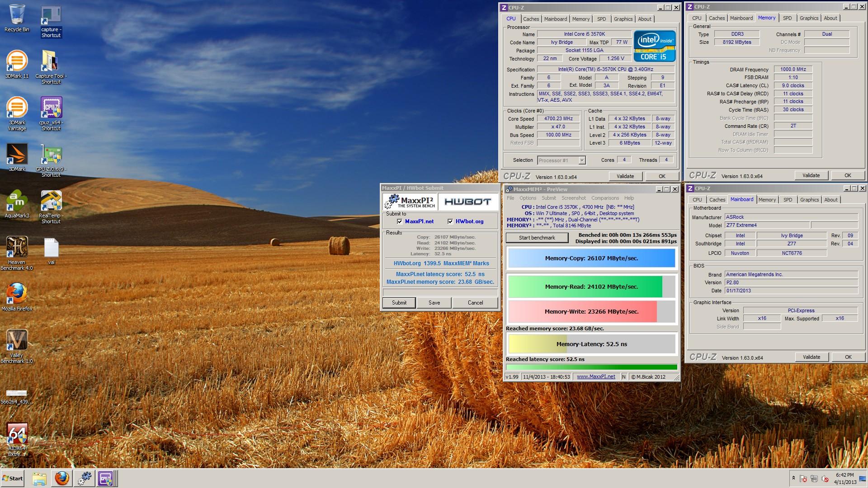
Task: Open the RealTemp shortcut icon
Action: [x=51, y=207]
